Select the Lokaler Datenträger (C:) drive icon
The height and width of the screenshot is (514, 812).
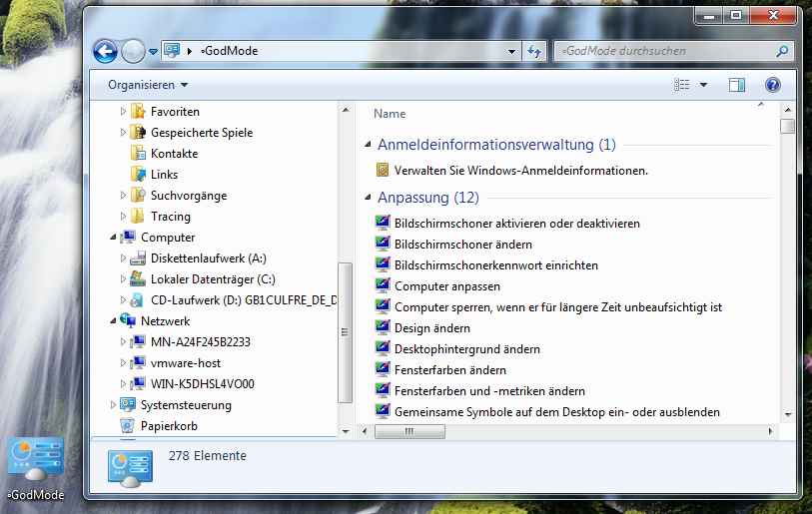click(x=138, y=279)
